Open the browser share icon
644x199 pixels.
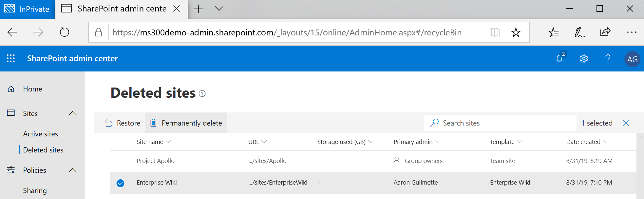pos(605,32)
